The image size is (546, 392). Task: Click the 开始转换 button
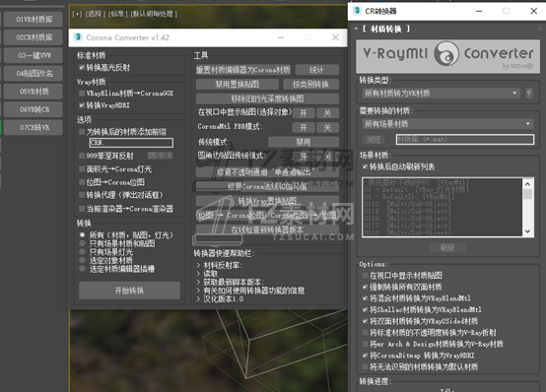coord(129,291)
